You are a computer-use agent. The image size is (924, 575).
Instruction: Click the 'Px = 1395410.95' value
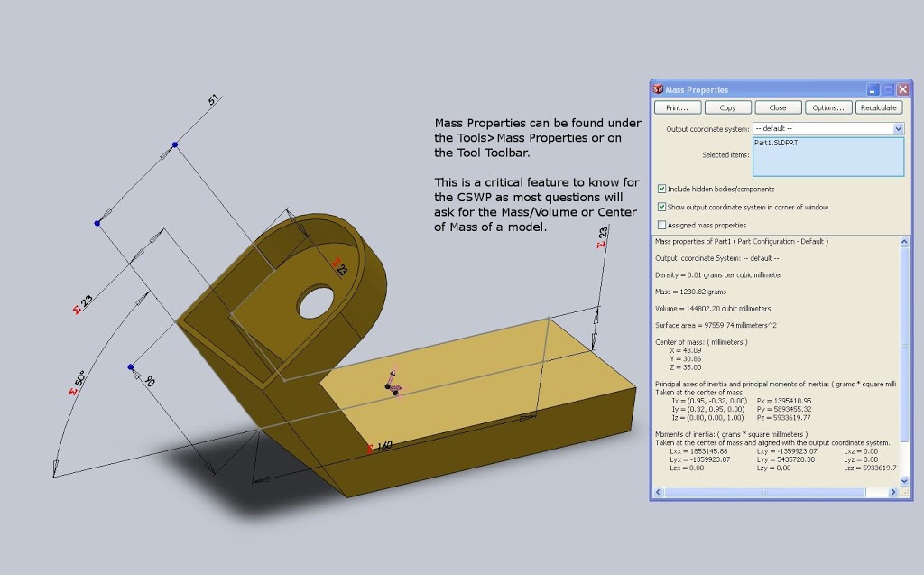784,401
